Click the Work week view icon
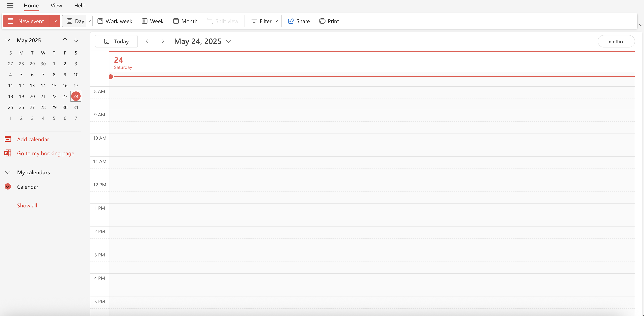 [100, 21]
